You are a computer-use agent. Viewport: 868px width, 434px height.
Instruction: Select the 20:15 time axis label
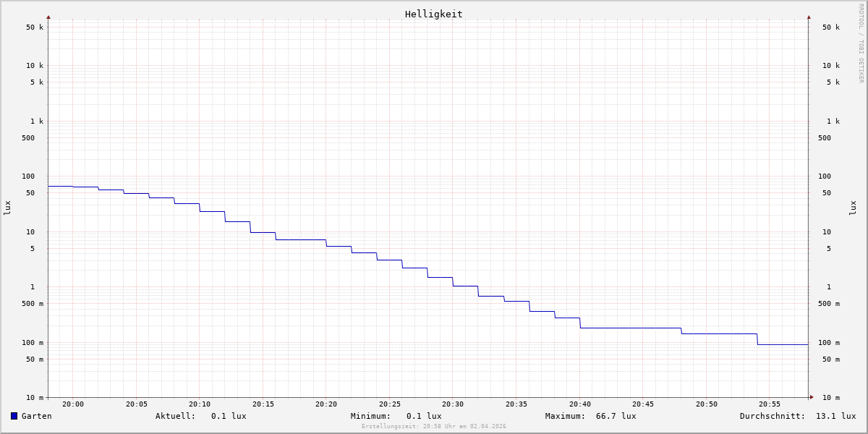263,404
